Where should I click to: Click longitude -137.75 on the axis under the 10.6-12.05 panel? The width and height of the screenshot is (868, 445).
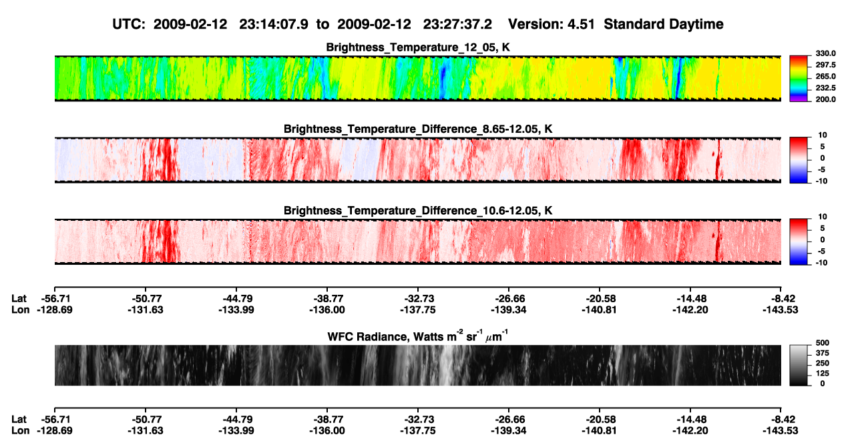418,310
